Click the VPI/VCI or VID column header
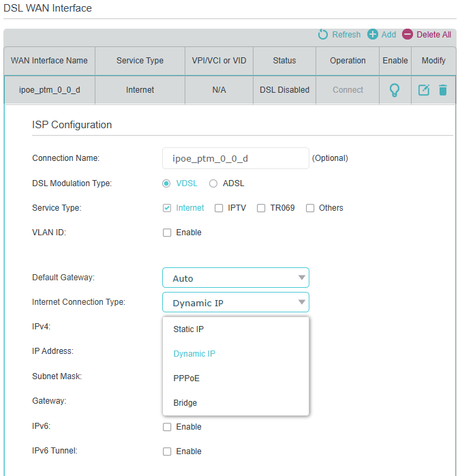460x476 pixels. (219, 61)
